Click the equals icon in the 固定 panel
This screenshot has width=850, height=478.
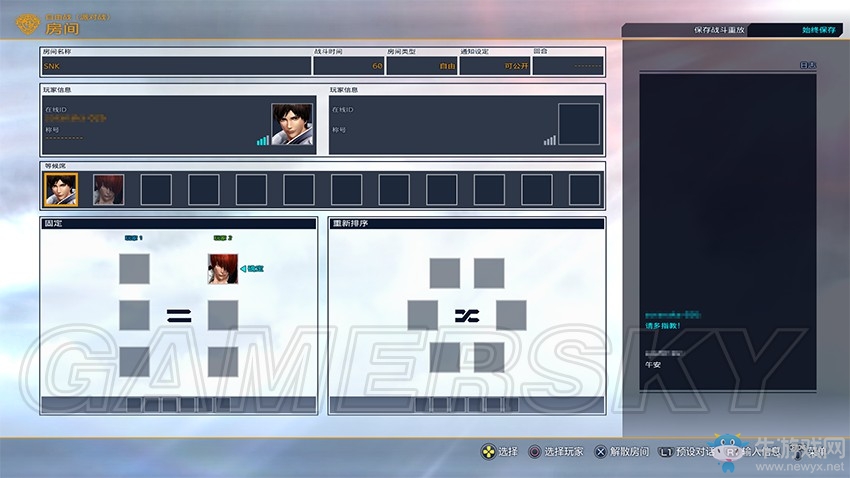coord(179,315)
